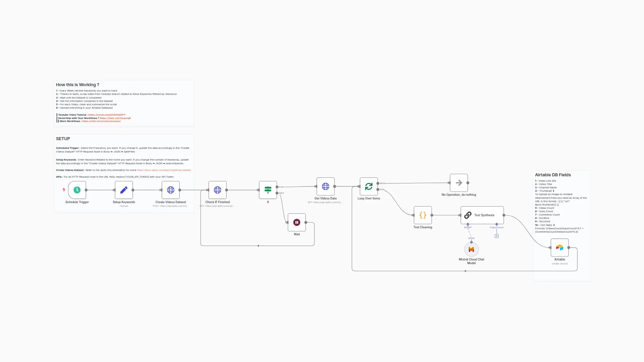Open the Wait node
The height and width of the screenshot is (362, 644).
[297, 222]
